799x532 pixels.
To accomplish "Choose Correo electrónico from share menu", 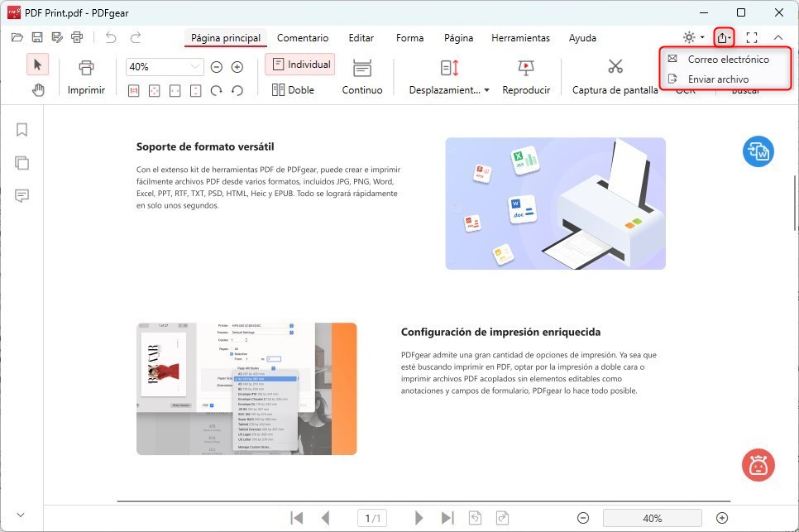I will click(x=725, y=59).
